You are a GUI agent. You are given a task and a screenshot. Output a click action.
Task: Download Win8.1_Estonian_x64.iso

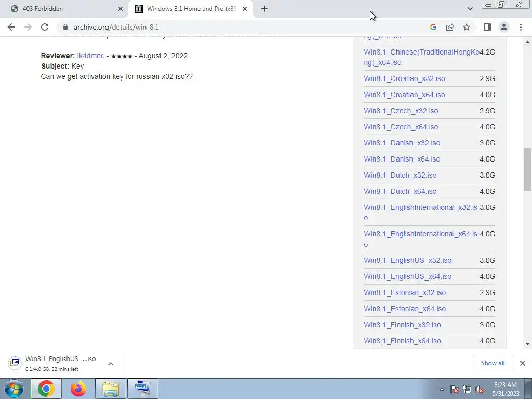[x=405, y=309]
